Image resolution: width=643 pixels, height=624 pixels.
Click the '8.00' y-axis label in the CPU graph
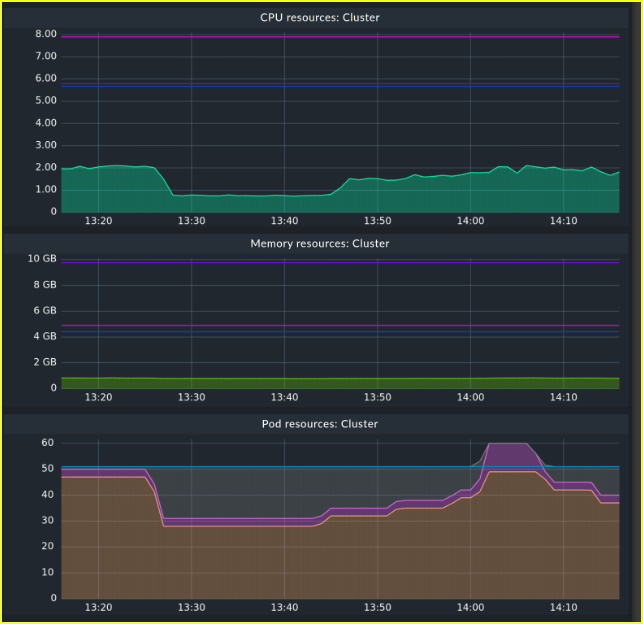tap(46, 34)
